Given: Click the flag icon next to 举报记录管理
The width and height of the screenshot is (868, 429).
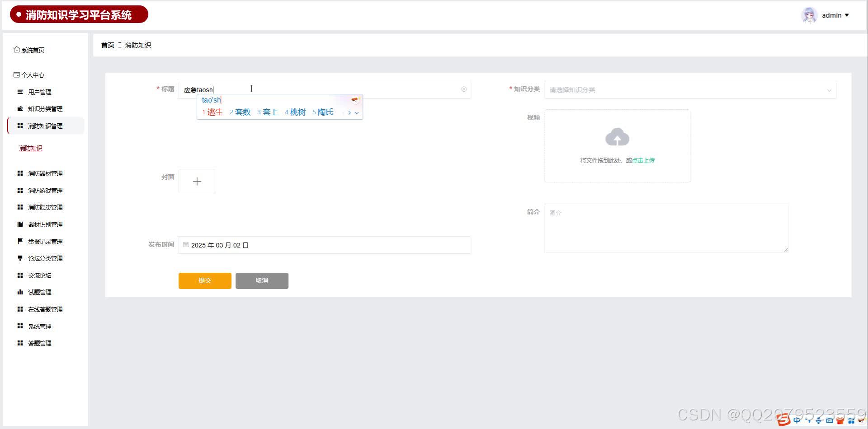Looking at the screenshot, I should (x=20, y=241).
